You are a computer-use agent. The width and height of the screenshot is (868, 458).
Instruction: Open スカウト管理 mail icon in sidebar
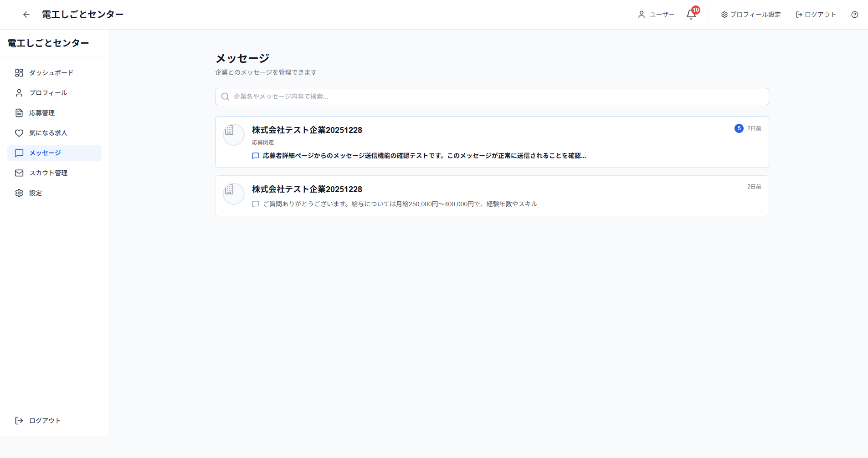pyautogui.click(x=19, y=173)
